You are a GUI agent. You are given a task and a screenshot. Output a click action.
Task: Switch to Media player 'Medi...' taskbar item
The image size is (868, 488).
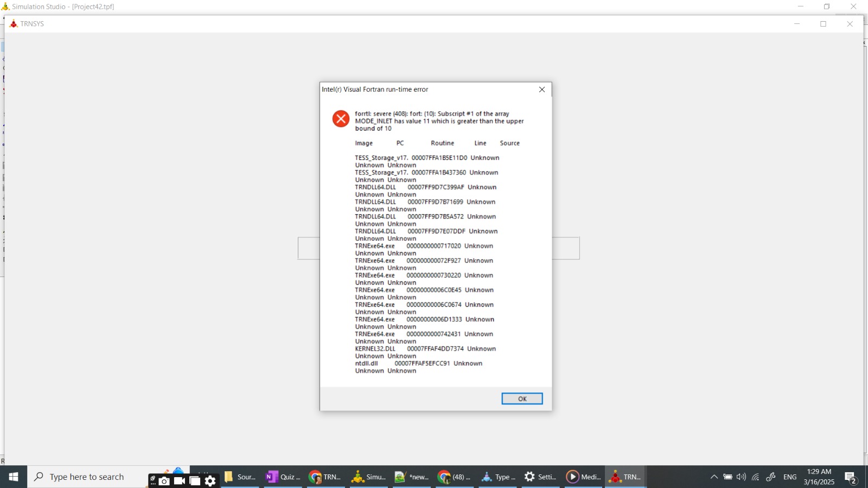584,477
